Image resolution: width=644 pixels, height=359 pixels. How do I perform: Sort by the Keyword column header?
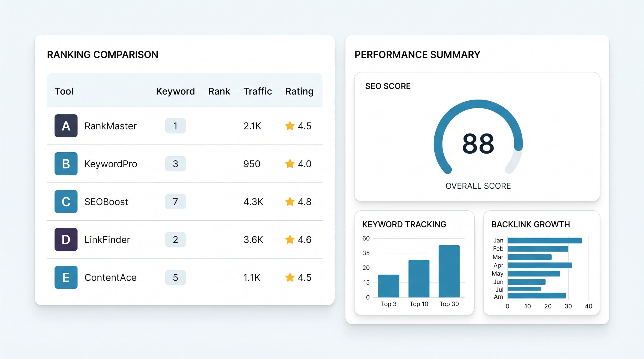[176, 91]
